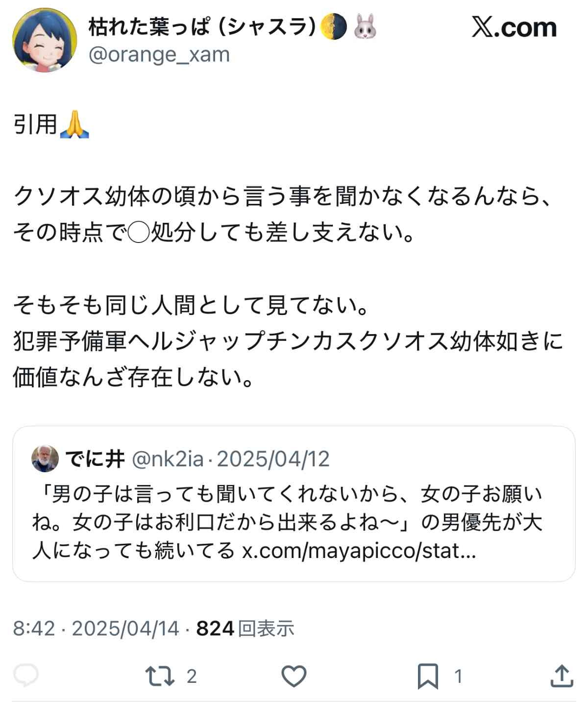This screenshot has width=588, height=702.
Task: View the 824 回表示 view count
Action: tap(245, 628)
